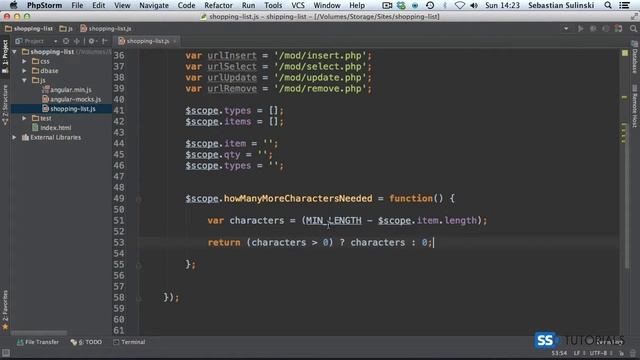Open Terminal tool window

[x=129, y=342]
